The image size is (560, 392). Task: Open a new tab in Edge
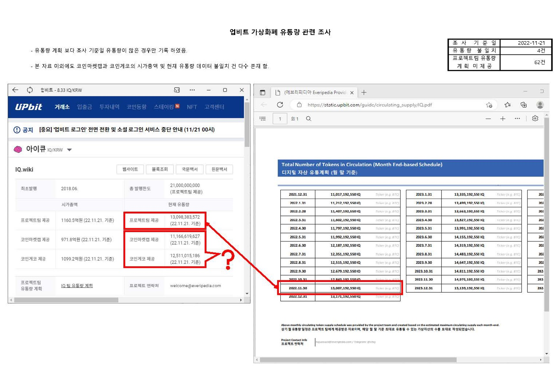[364, 92]
